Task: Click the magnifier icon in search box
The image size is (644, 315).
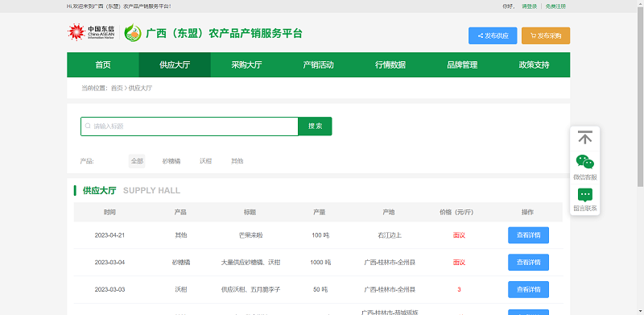Action: (88, 126)
